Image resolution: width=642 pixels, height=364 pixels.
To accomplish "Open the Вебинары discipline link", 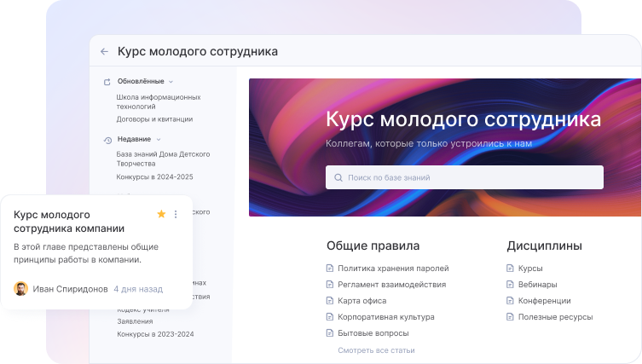I will point(537,285).
